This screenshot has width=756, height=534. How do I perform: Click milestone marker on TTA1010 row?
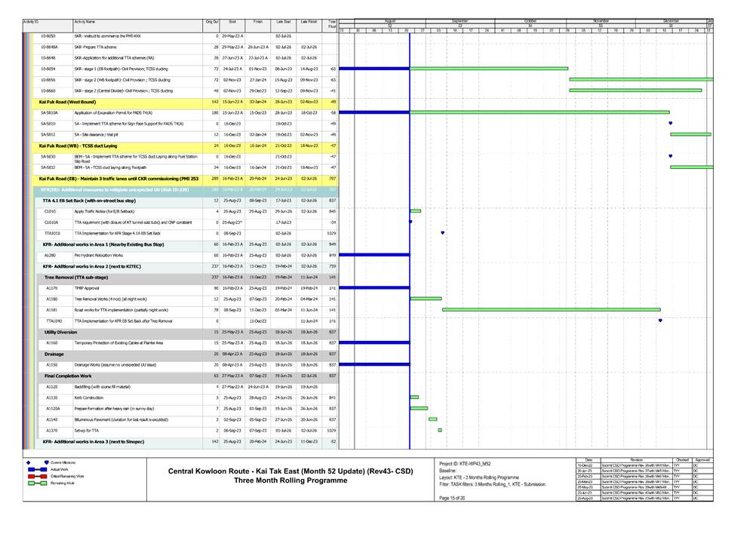(x=442, y=232)
